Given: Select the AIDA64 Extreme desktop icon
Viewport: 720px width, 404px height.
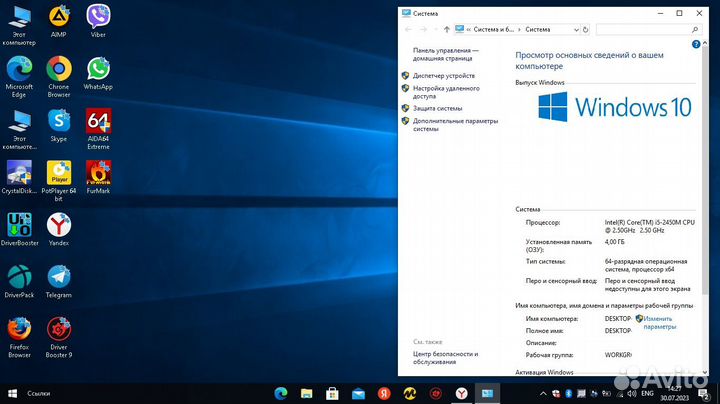Looking at the screenshot, I should tap(98, 129).
